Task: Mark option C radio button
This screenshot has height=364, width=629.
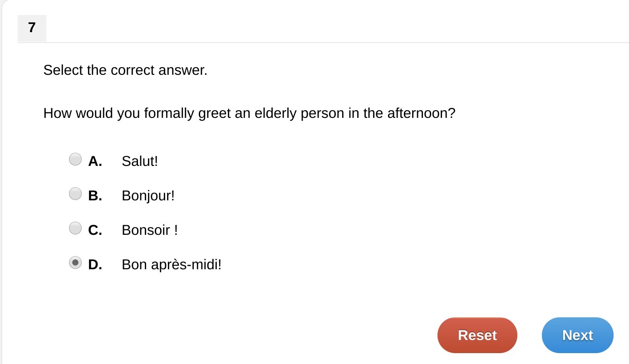Action: click(75, 228)
